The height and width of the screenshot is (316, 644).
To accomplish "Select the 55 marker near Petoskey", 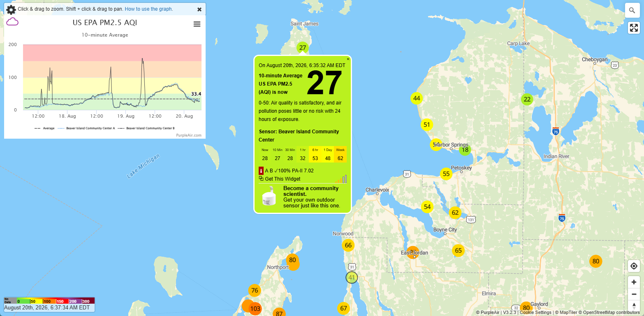I will [446, 174].
